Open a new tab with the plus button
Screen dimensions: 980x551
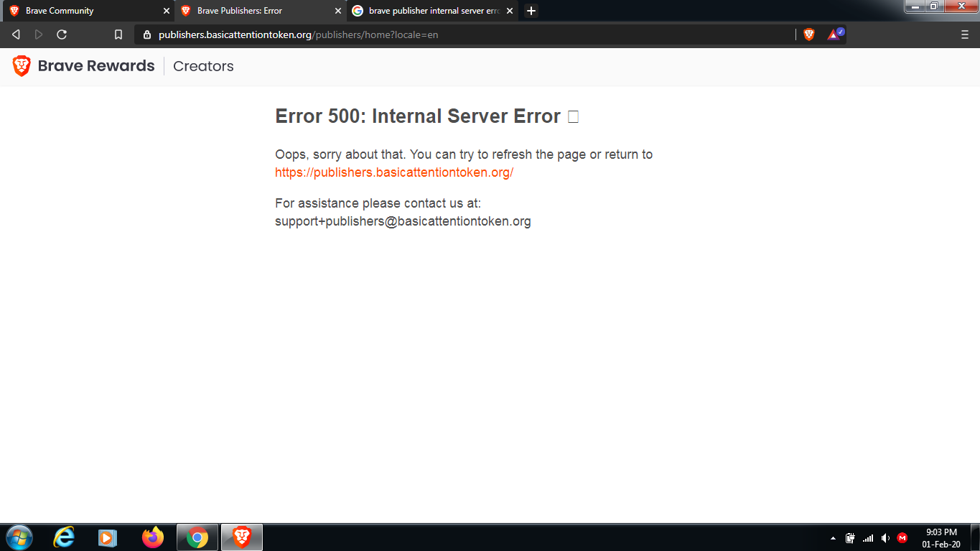click(531, 11)
